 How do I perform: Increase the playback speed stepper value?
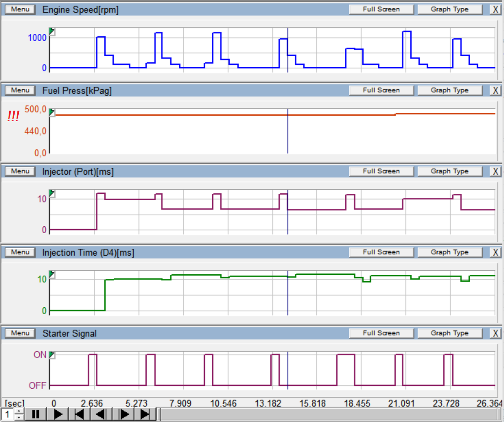(18, 411)
